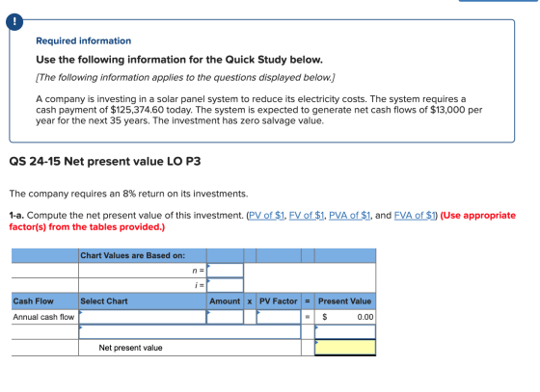Click the Required information heading
The width and height of the screenshot is (540, 392).
pos(84,40)
